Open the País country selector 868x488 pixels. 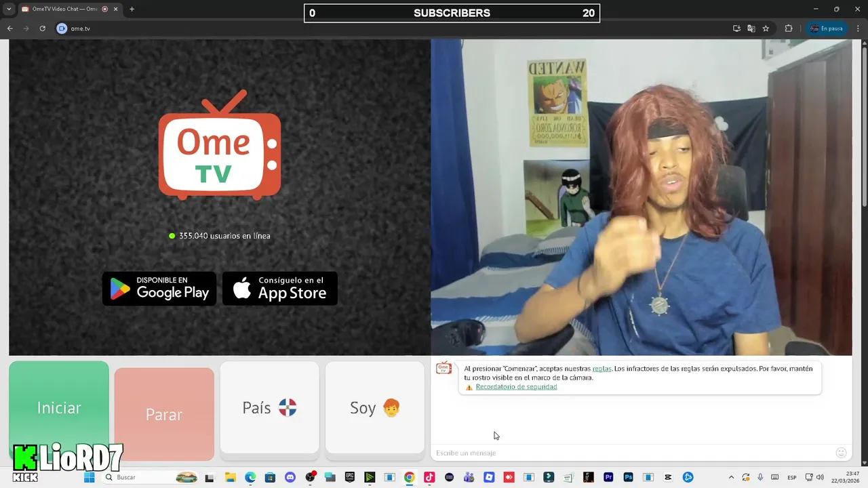pyautogui.click(x=269, y=407)
